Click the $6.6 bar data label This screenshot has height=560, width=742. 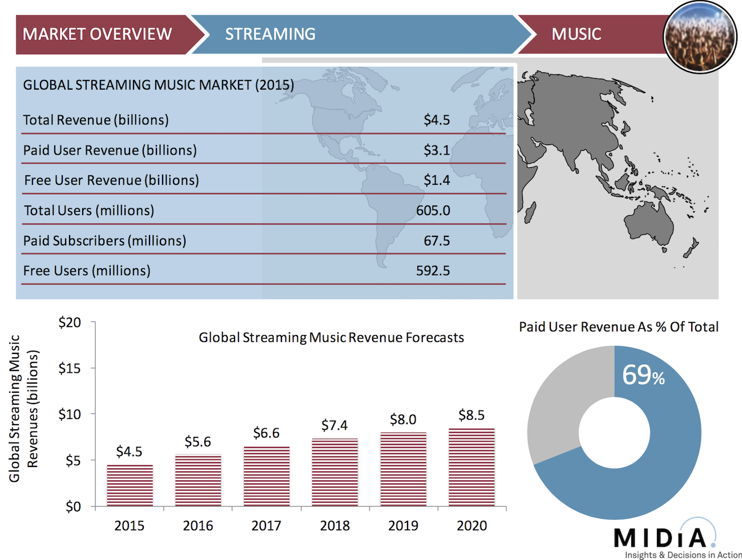click(266, 433)
